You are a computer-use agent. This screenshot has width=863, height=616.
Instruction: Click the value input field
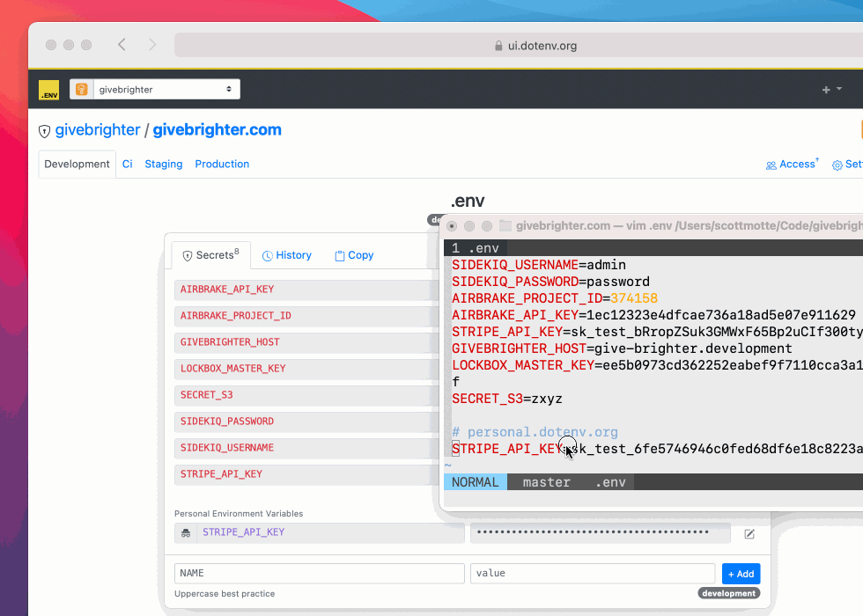tap(593, 573)
